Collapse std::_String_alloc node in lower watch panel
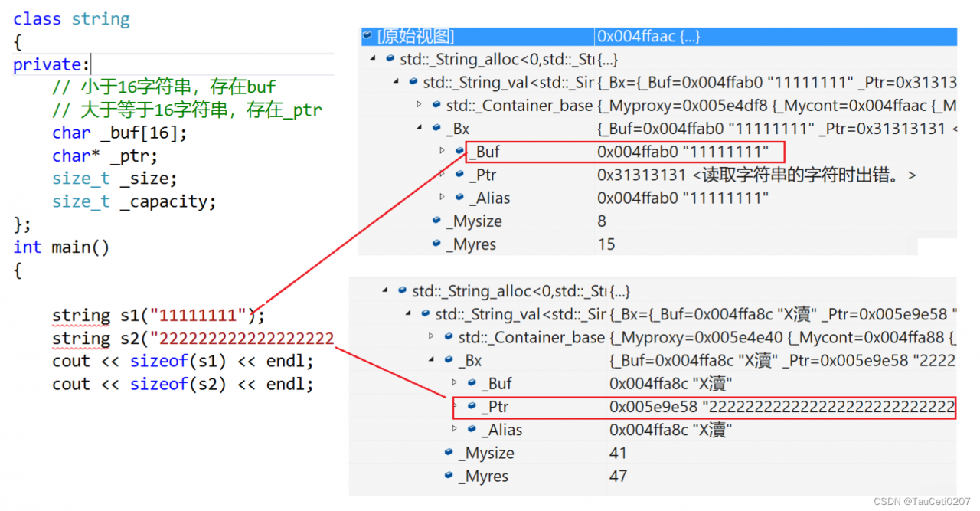980x511 pixels. point(385,290)
